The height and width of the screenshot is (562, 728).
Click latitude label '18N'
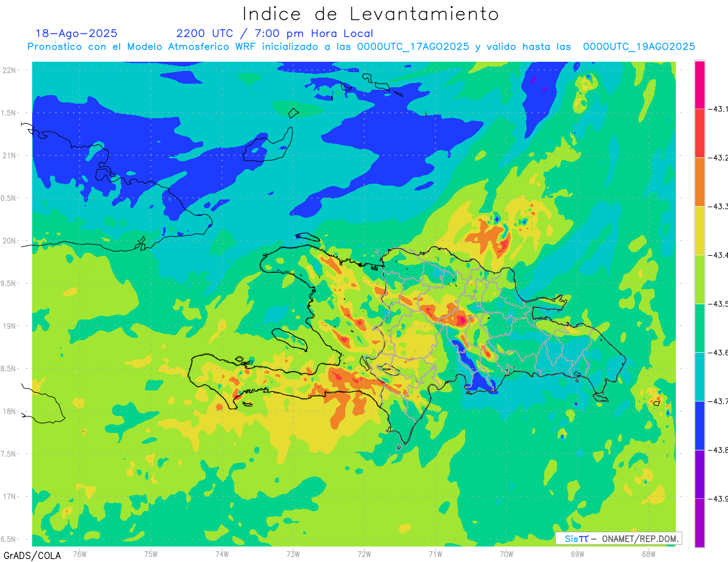coord(10,412)
